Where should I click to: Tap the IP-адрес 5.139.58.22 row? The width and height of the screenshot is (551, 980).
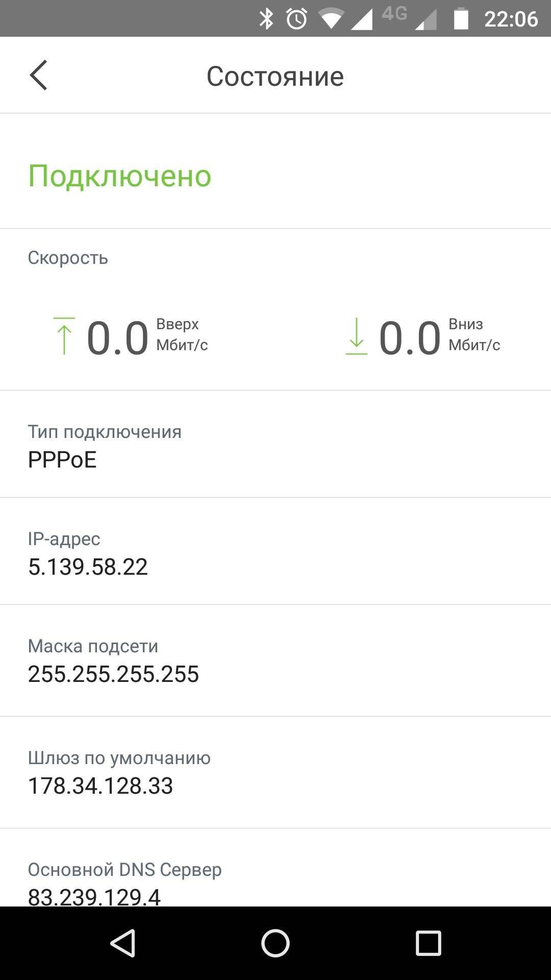click(275, 553)
